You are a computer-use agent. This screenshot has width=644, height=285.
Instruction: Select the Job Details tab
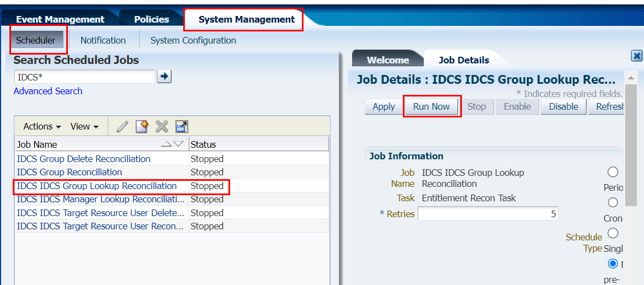(x=464, y=60)
